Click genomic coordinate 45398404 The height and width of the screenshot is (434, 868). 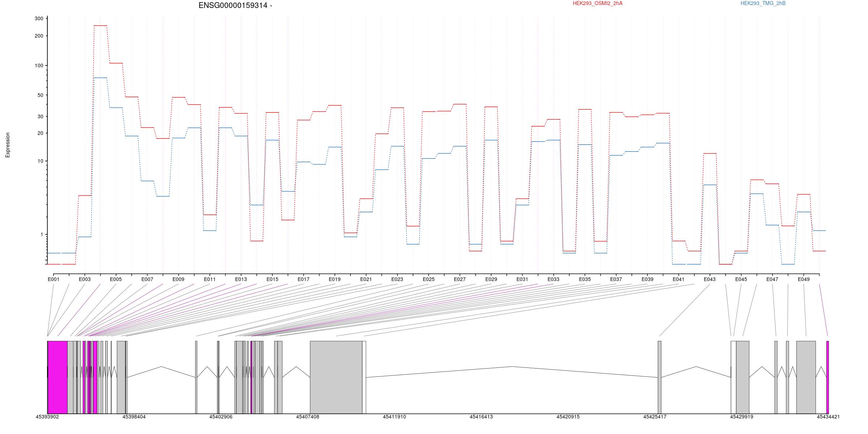click(x=134, y=417)
